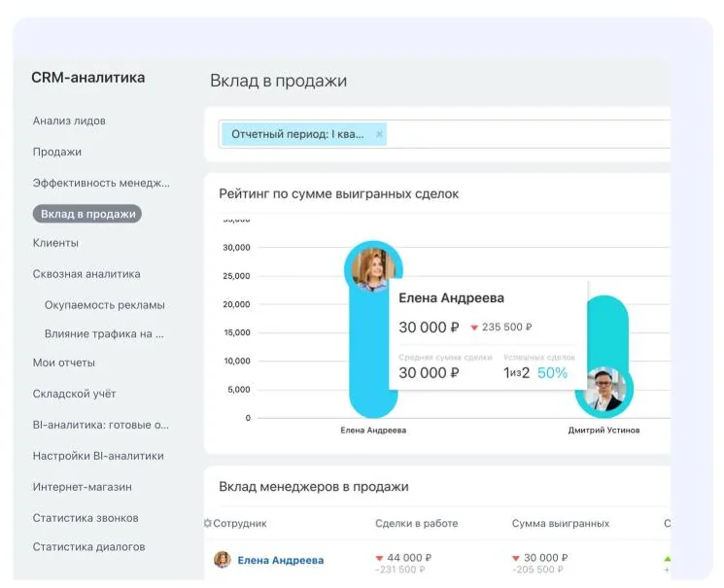Remove the Отчетный период filter chip
Screen dimensions: 724x588
pyautogui.click(x=379, y=134)
